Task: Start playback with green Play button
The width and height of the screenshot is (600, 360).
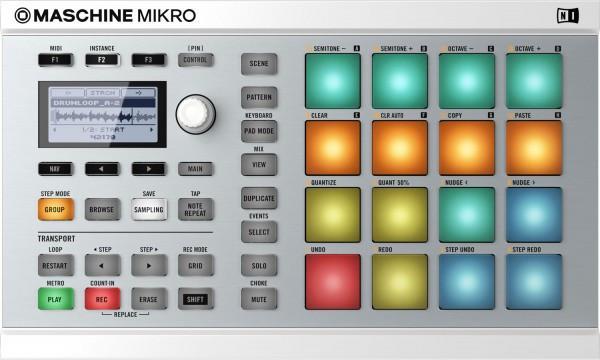Action: [x=56, y=299]
